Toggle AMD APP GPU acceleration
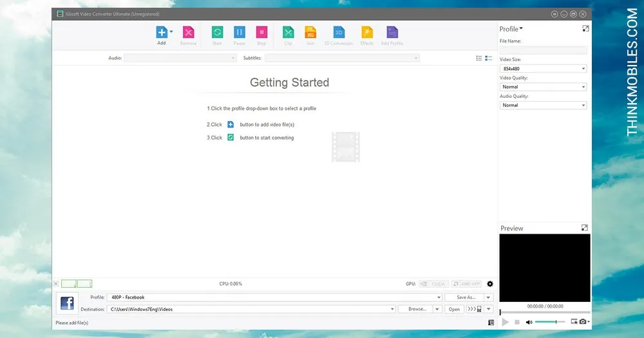 466,284
